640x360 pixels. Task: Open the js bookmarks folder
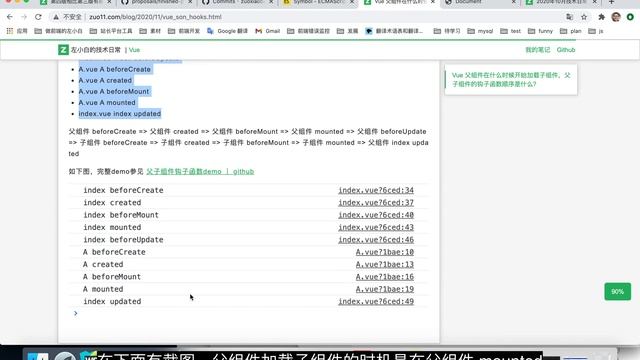point(596,31)
